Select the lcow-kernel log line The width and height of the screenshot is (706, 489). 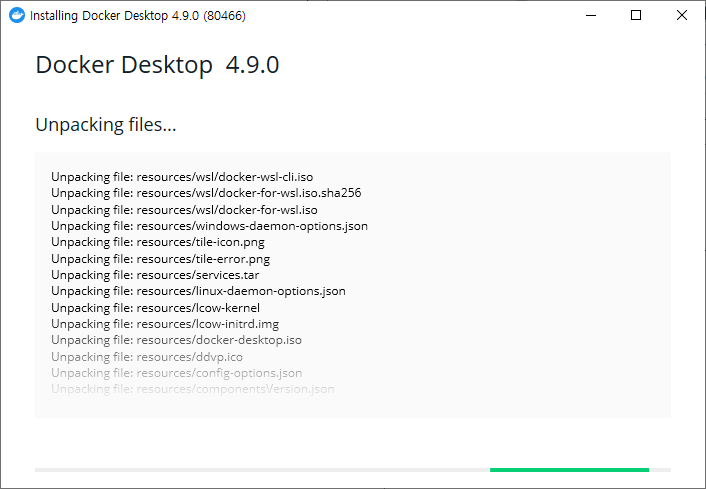point(155,308)
